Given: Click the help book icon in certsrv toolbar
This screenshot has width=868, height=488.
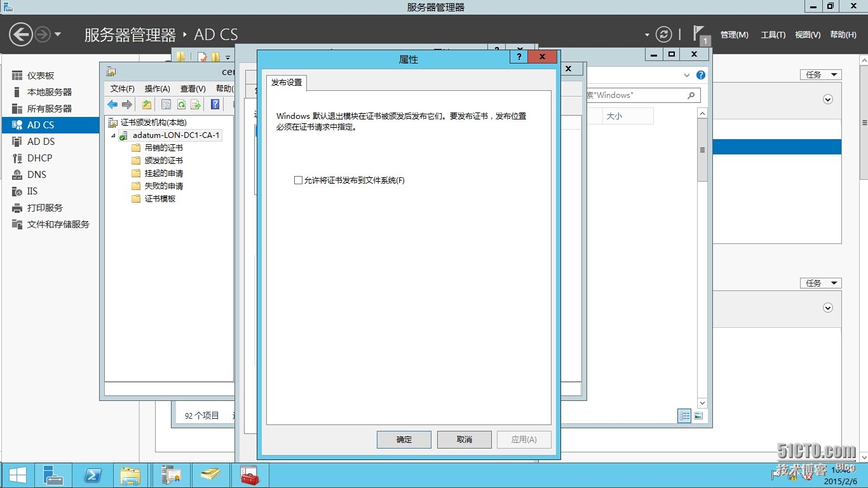Looking at the screenshot, I should pyautogui.click(x=215, y=105).
